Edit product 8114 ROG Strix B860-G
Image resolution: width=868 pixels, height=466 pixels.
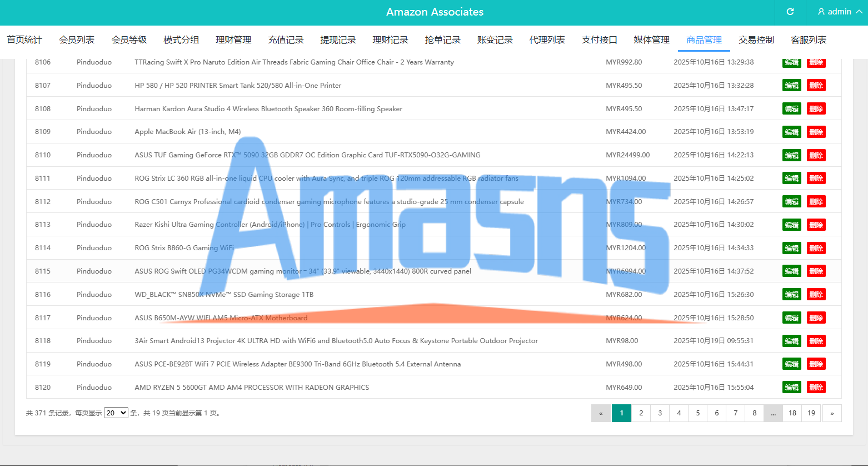792,248
